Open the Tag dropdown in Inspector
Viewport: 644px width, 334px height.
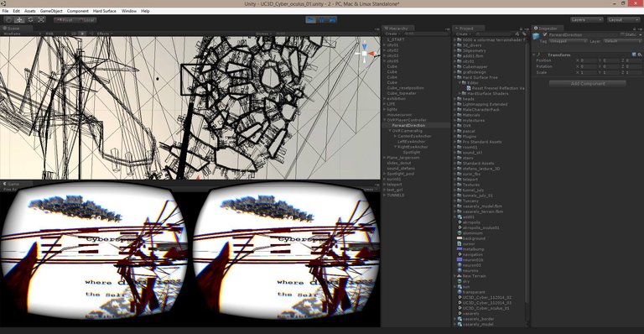tap(569, 41)
